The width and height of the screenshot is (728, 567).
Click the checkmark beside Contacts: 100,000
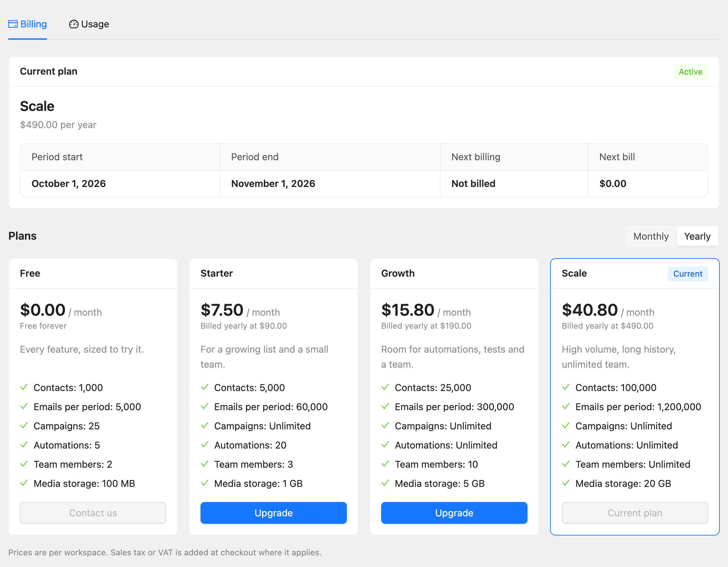566,387
